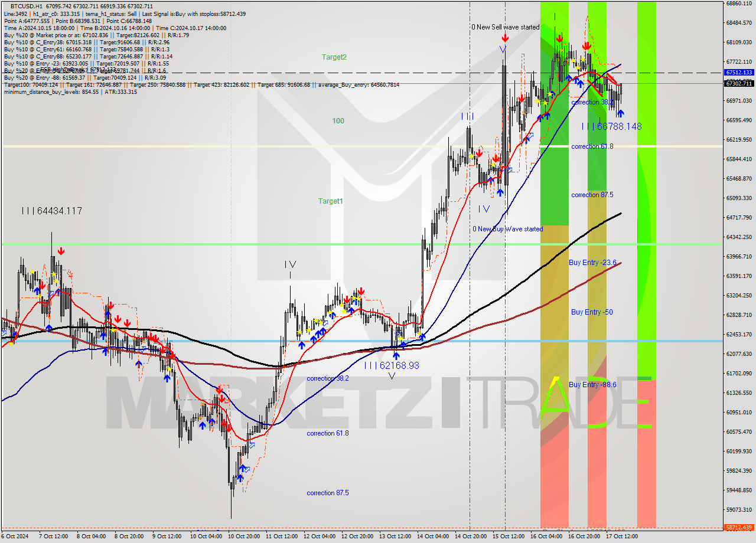This screenshot has height=543, width=756.
Task: Click the 'Target100: 70409.124' summary line
Action: 201,84
